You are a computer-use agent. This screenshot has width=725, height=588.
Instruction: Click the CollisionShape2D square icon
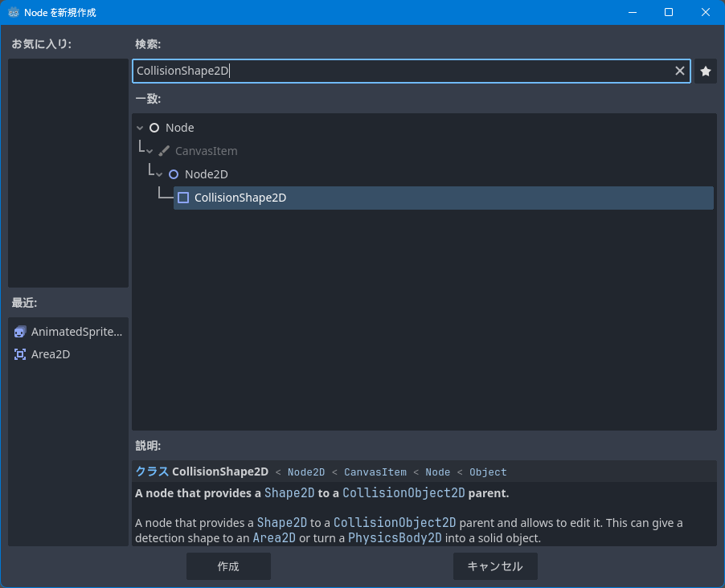[x=183, y=198]
